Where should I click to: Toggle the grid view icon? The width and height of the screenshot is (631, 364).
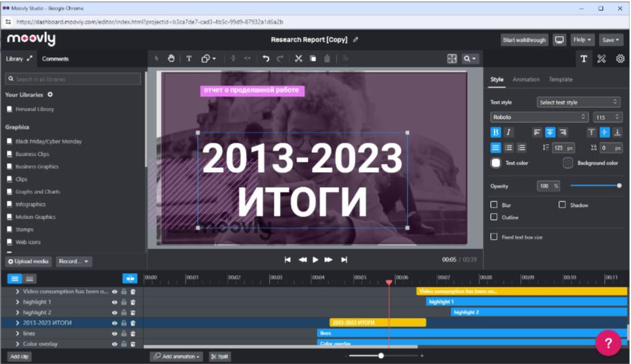tap(452, 59)
